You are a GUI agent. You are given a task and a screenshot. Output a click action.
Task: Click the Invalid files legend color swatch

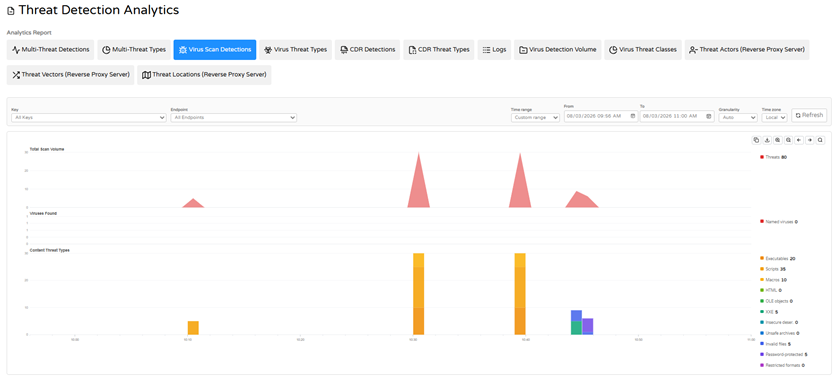(762, 344)
